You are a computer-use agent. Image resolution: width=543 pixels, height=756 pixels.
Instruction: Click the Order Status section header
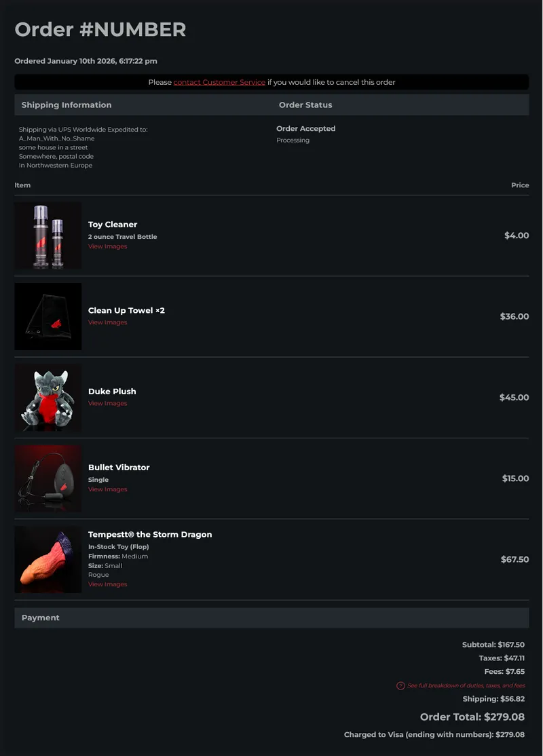pos(305,105)
